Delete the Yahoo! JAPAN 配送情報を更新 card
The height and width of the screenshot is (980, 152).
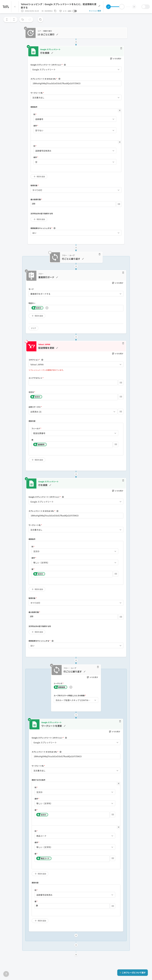pyautogui.click(x=123, y=343)
